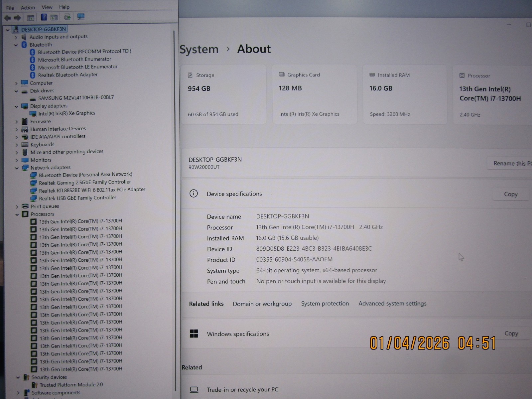
Task: Open the Storage 954 GB card
Action: [224, 94]
